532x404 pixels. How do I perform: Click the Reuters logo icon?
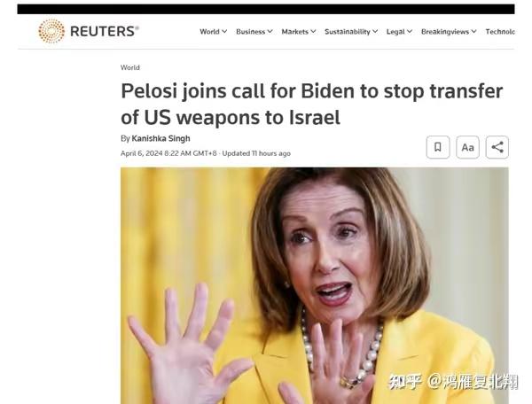(51, 31)
